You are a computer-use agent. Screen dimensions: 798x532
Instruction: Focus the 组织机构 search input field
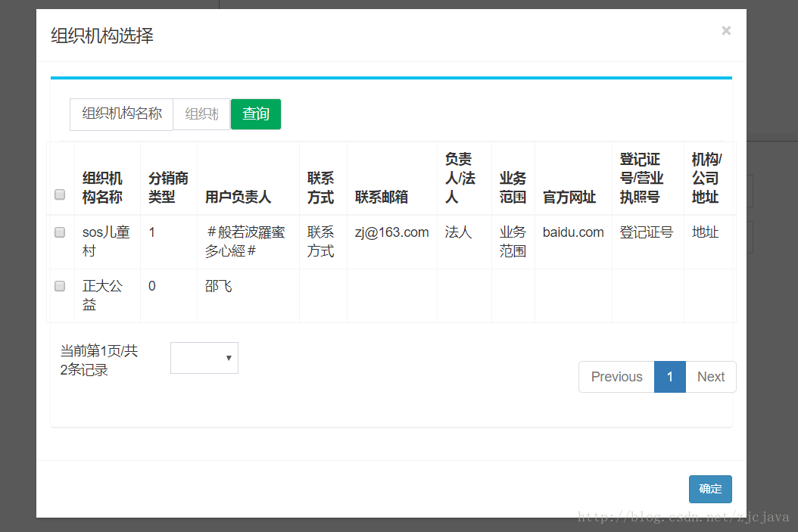(x=201, y=114)
